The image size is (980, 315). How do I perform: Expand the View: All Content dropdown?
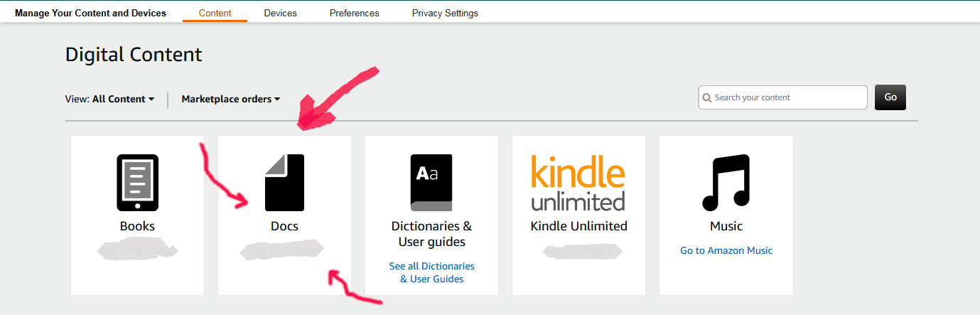pos(124,100)
